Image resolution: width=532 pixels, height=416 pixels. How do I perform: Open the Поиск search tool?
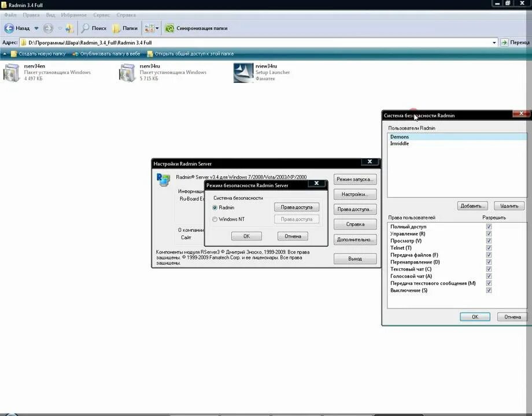click(x=94, y=28)
